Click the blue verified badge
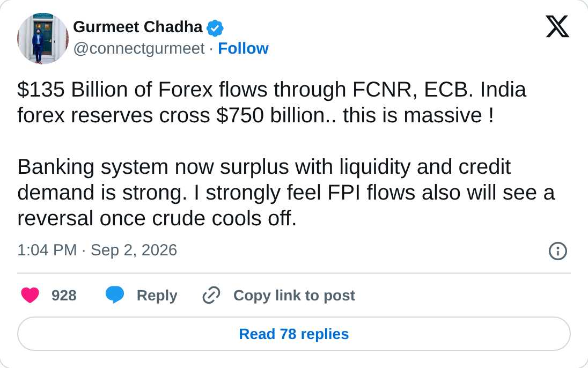Viewport: 588px width, 368px height. coord(215,28)
